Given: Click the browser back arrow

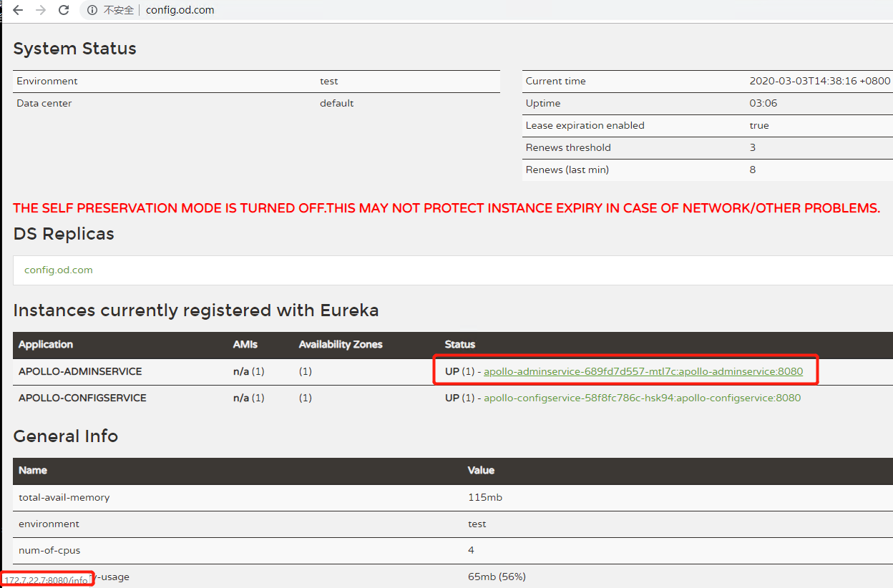Looking at the screenshot, I should pos(18,10).
